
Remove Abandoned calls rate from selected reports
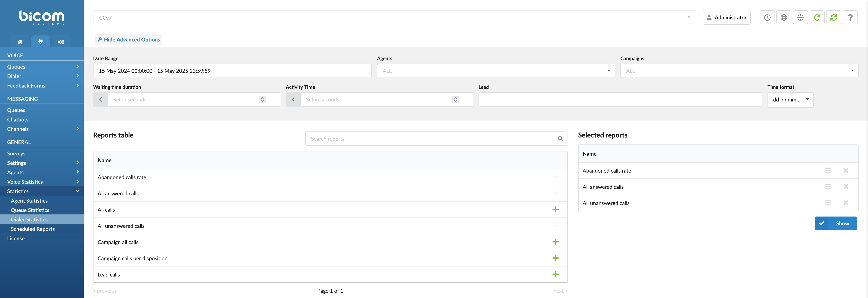tap(846, 170)
